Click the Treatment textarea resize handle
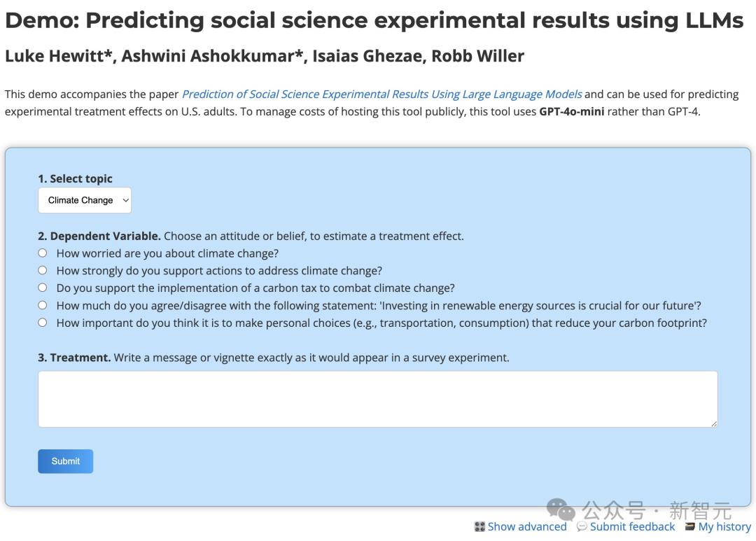The width and height of the screenshot is (756, 541). pos(713,423)
